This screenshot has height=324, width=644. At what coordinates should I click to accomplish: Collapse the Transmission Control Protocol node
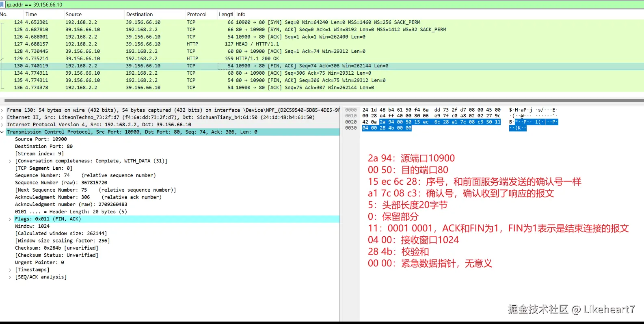(2, 132)
